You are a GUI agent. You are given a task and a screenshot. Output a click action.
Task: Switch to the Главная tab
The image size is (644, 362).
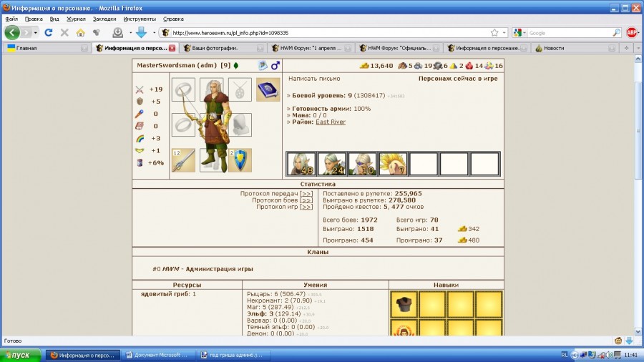tap(47, 48)
